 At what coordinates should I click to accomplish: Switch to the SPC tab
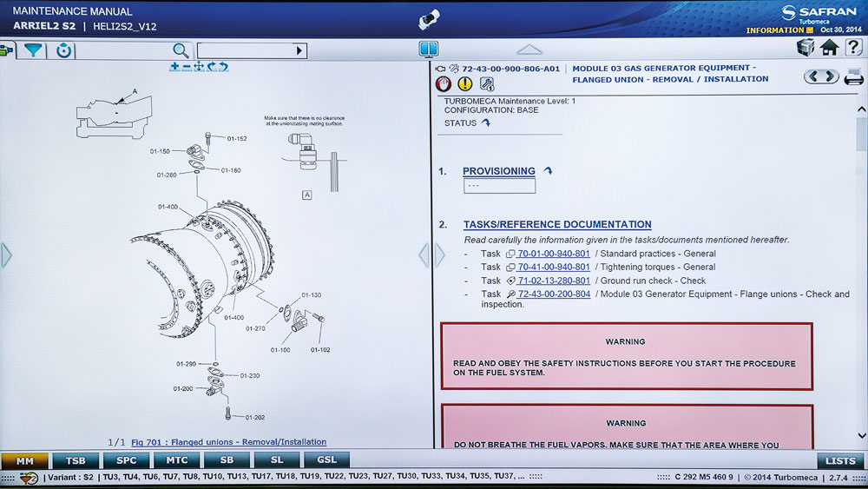126,460
